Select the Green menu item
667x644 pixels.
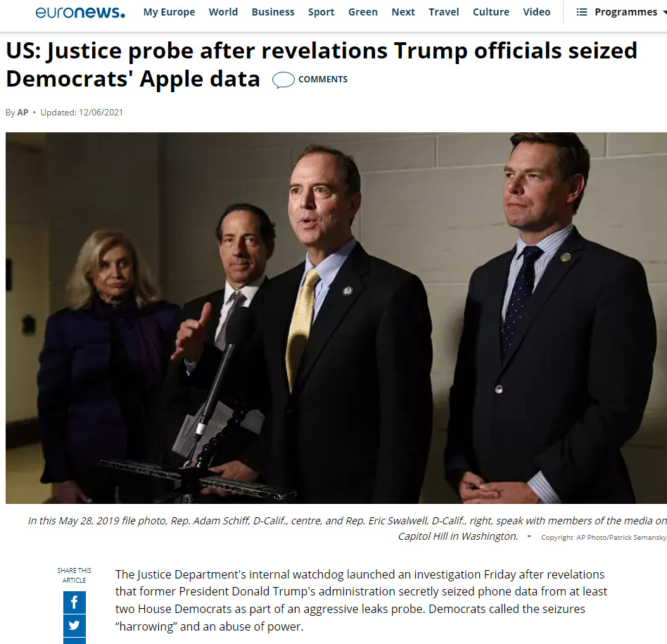363,12
